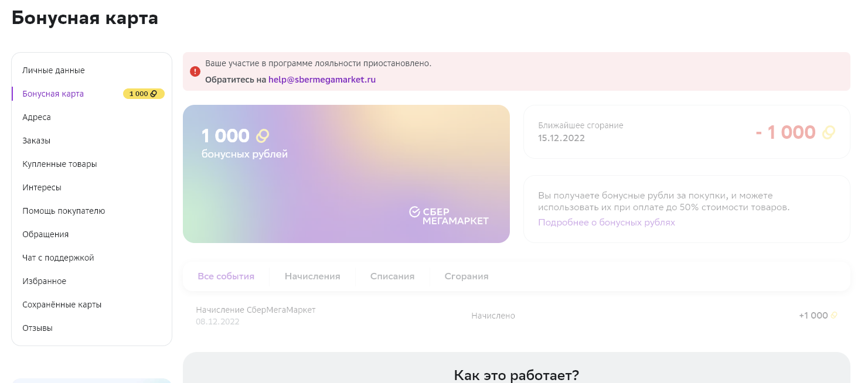
Task: Go to Заказы in the sidebar
Action: [x=36, y=141]
